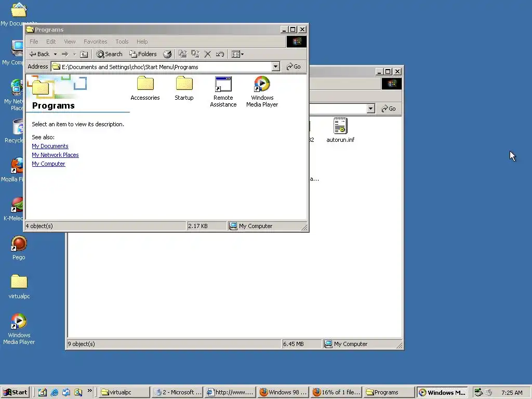Open the Favorites menu
Screen dimensions: 532x399
pos(96,42)
